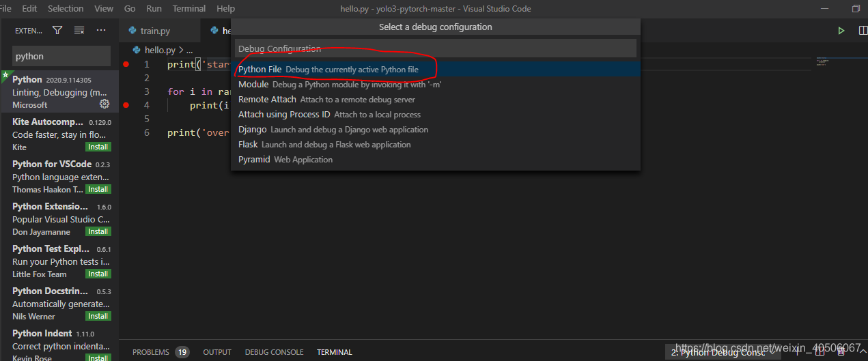This screenshot has height=361, width=868.
Task: Switch to the OUTPUT panel tab
Action: [217, 352]
